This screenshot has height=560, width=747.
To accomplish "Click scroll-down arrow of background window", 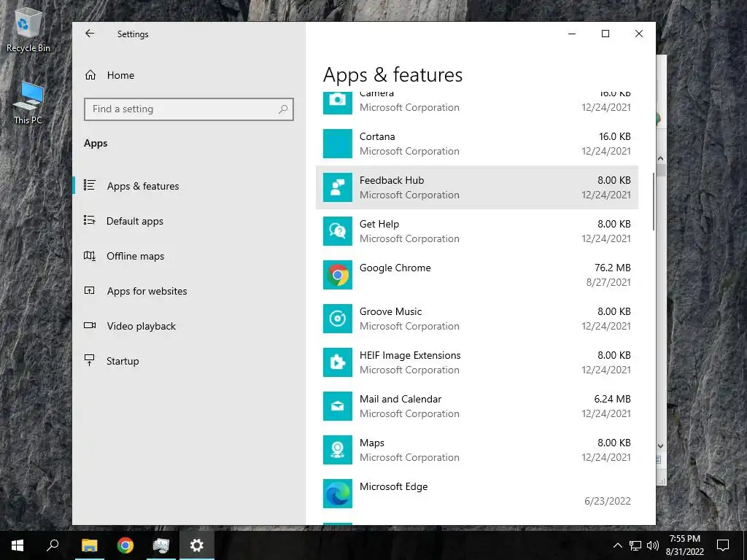I will coord(661,446).
